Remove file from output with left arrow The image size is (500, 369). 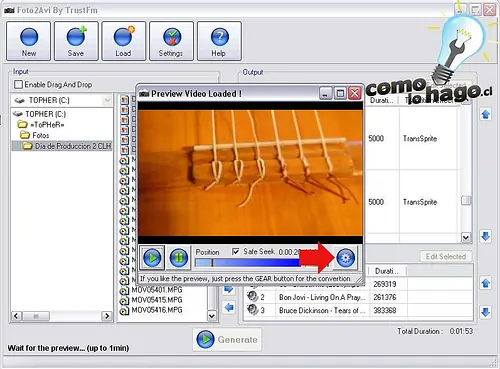[229, 307]
